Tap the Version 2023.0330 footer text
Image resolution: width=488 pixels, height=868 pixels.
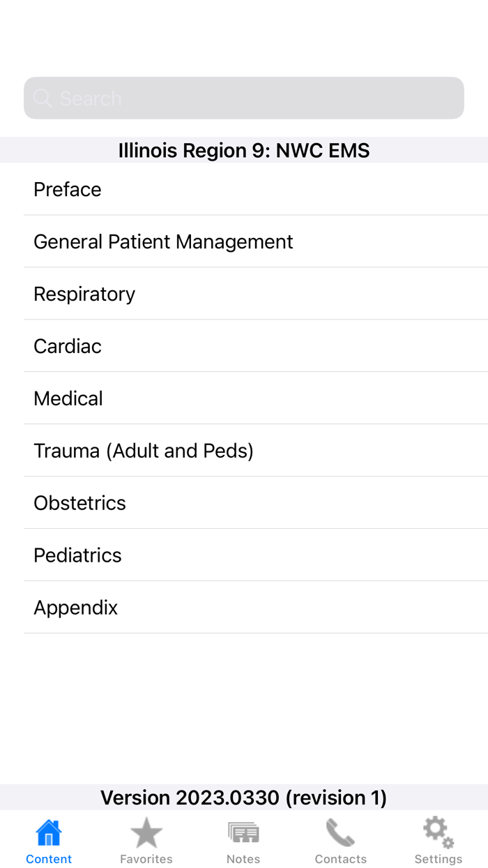click(x=244, y=798)
